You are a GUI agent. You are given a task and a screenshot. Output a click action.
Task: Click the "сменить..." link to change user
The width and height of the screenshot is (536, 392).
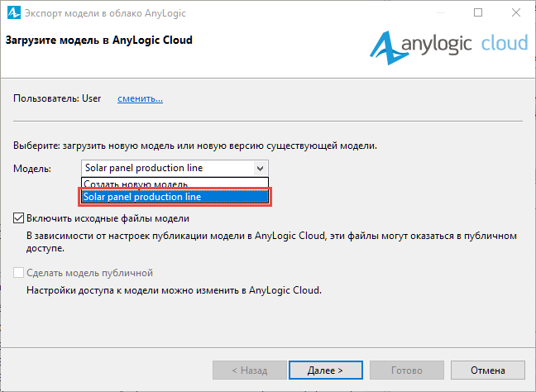click(x=140, y=98)
